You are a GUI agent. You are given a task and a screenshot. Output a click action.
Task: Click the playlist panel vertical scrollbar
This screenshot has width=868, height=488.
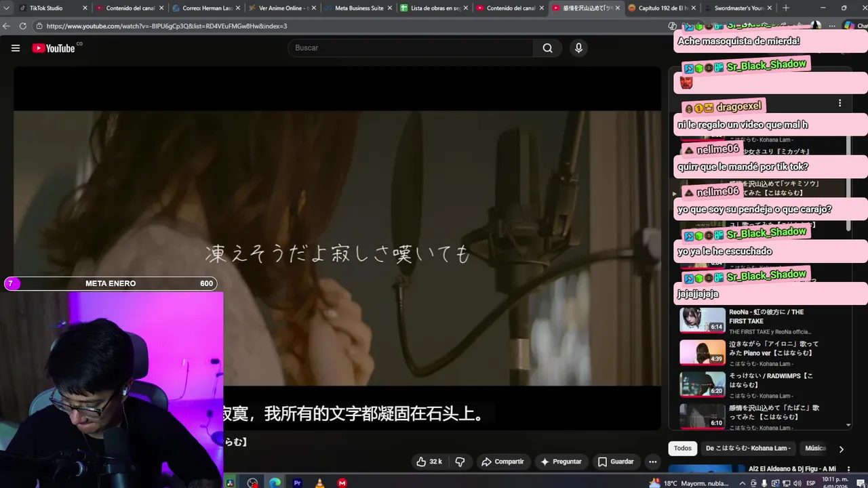(848, 183)
